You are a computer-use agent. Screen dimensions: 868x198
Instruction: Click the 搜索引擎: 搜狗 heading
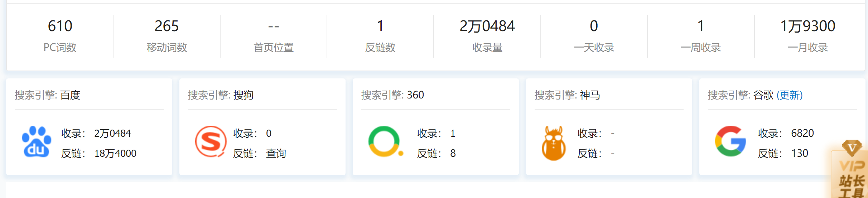221,95
